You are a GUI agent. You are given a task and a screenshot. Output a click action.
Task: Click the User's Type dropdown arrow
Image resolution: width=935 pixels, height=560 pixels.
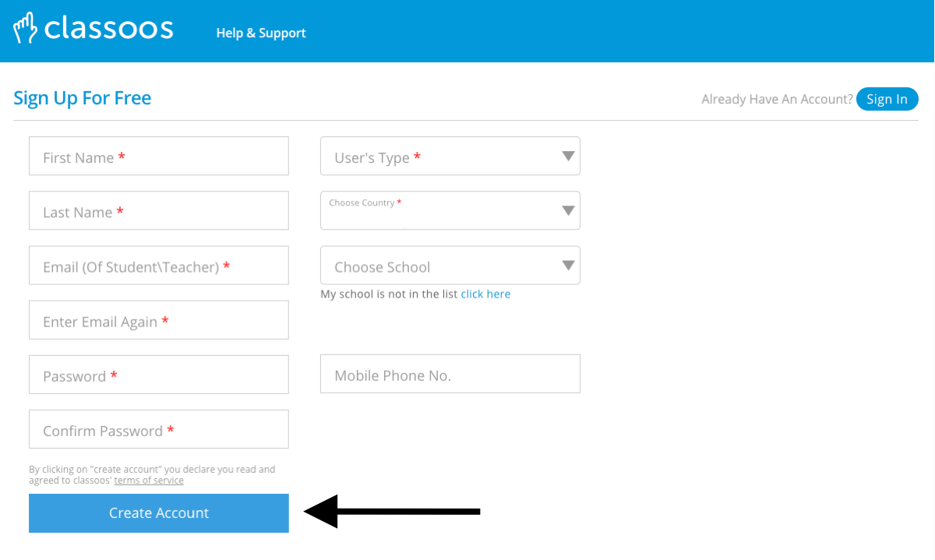(x=569, y=157)
